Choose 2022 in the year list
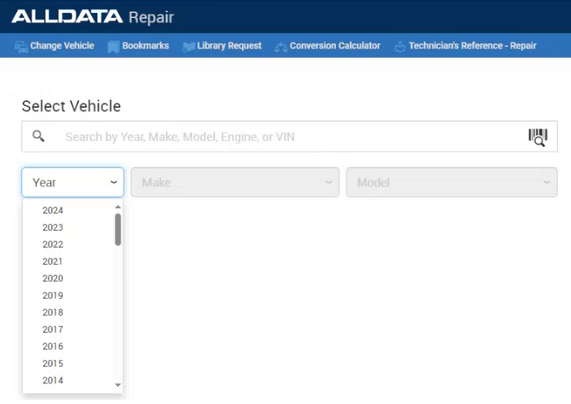Viewport: 571px width, 404px height. point(53,244)
